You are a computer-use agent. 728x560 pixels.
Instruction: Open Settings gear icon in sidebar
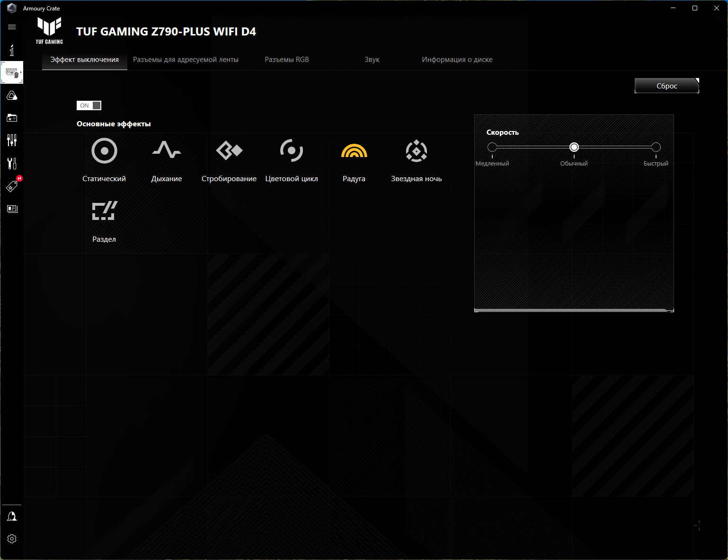click(12, 539)
